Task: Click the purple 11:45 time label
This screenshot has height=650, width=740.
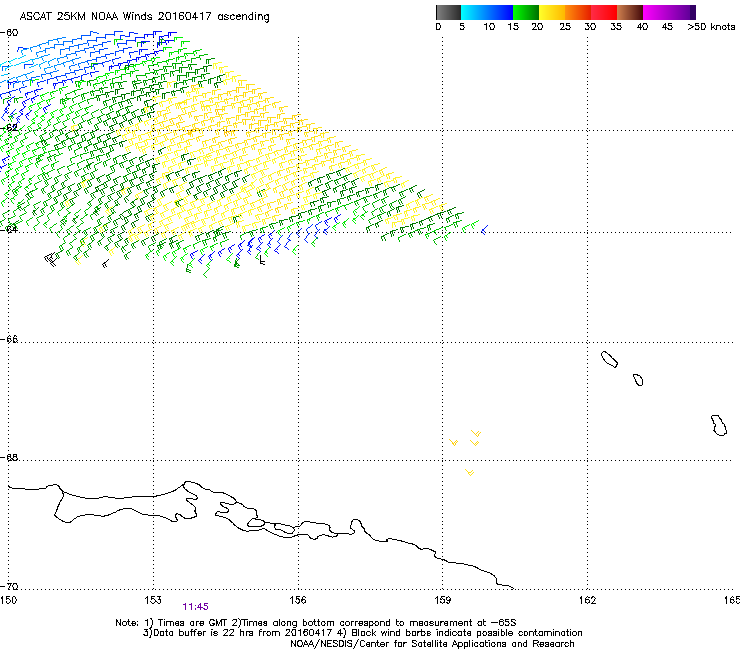Action: pyautogui.click(x=195, y=607)
